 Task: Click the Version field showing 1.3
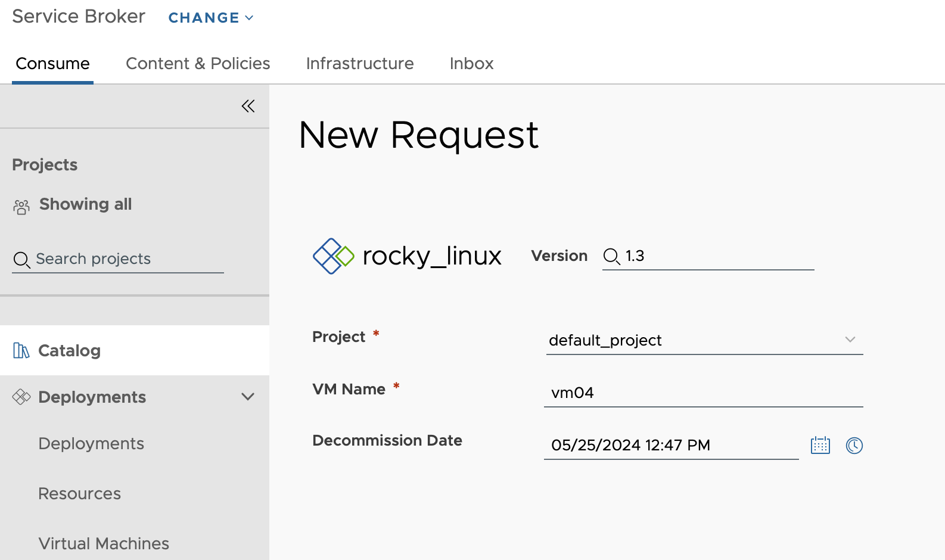[x=708, y=256]
